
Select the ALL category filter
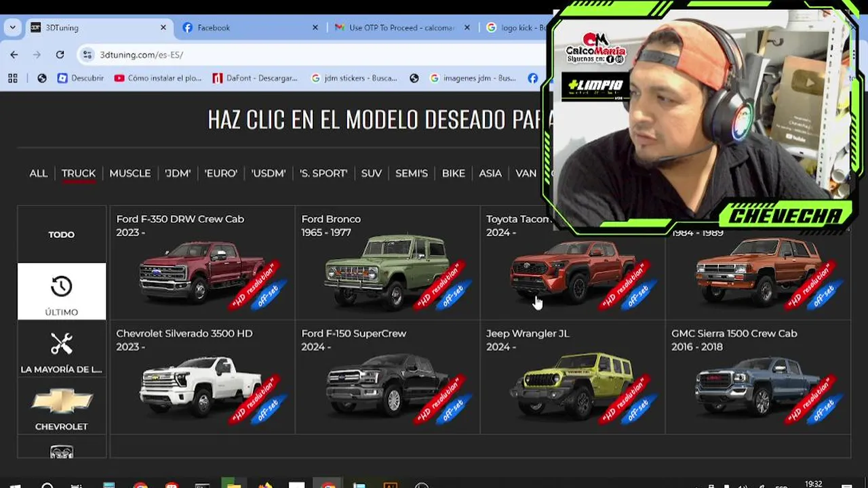[x=39, y=174]
